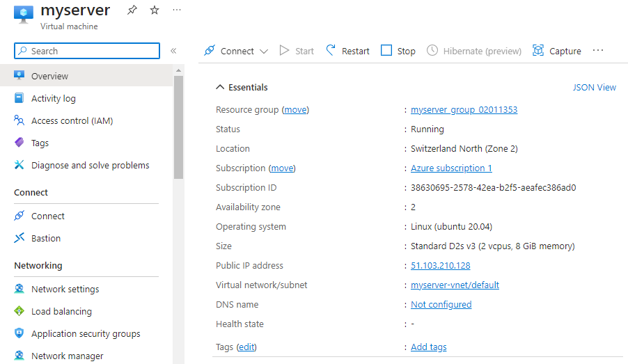Click the Application security groups shield icon

(19, 333)
